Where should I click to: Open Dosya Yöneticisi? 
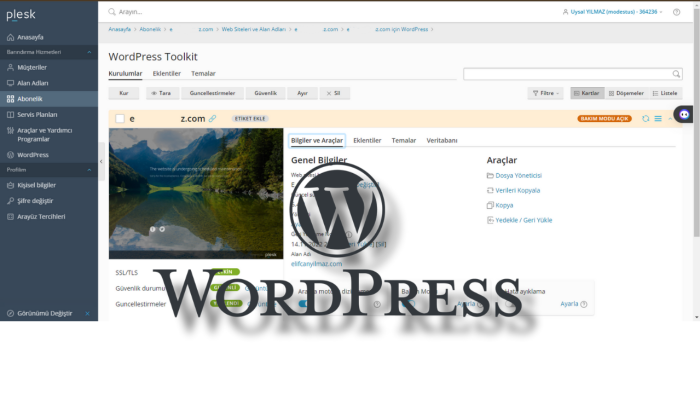click(x=518, y=176)
